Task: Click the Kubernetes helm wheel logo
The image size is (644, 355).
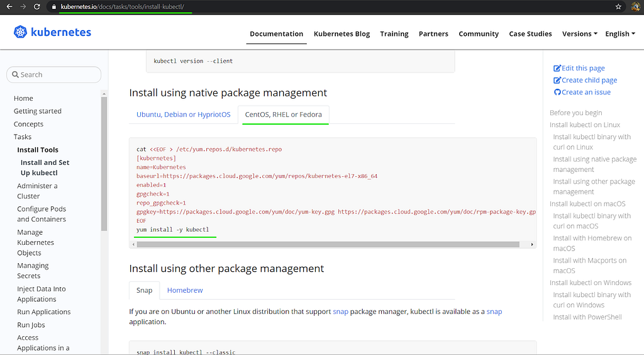Action: 20,32
